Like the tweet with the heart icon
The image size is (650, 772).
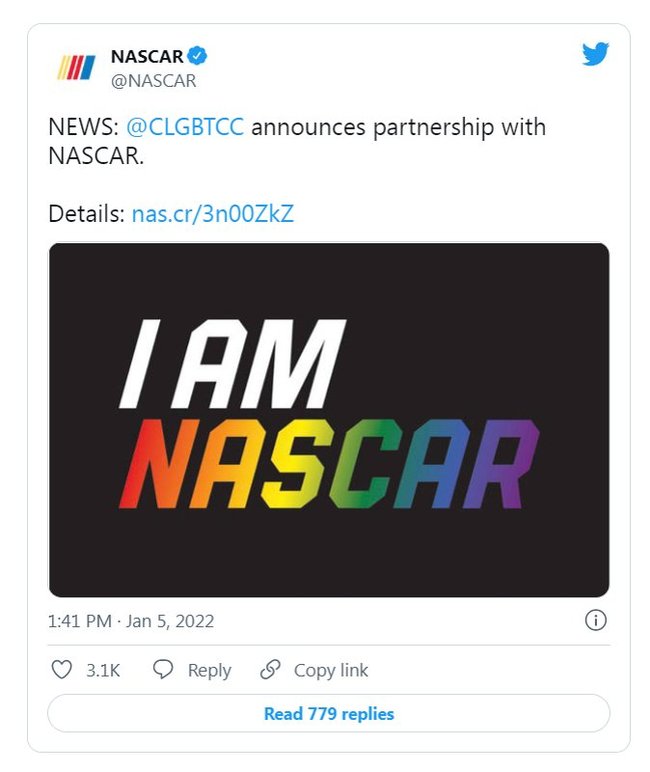pyautogui.click(x=62, y=670)
